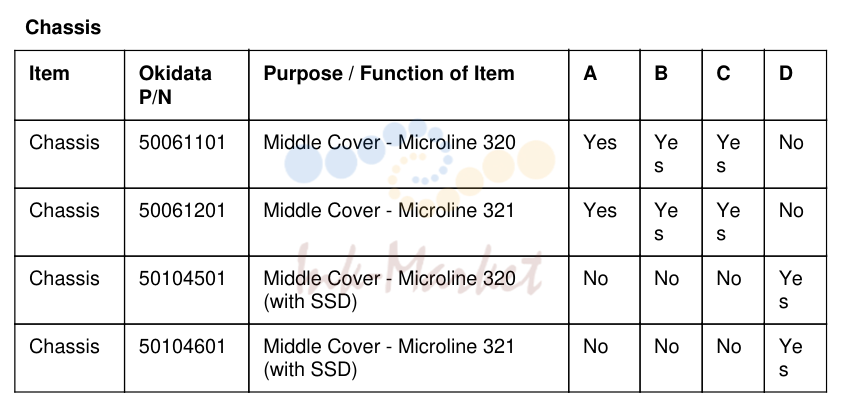This screenshot has width=842, height=412.
Task: Click the Okidata P/N column header
Action: (x=175, y=85)
